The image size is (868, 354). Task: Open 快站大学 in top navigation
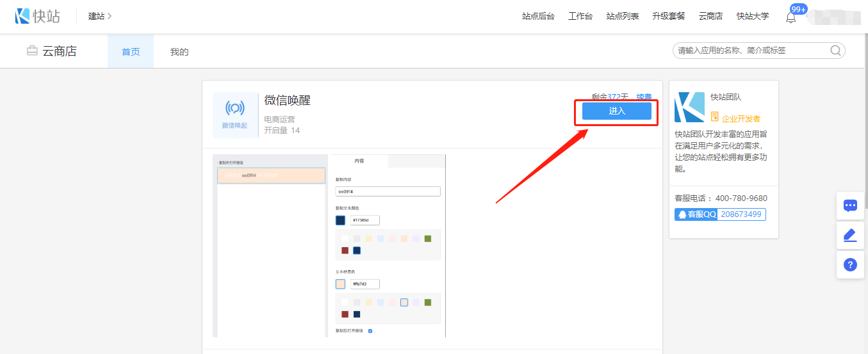coord(753,17)
